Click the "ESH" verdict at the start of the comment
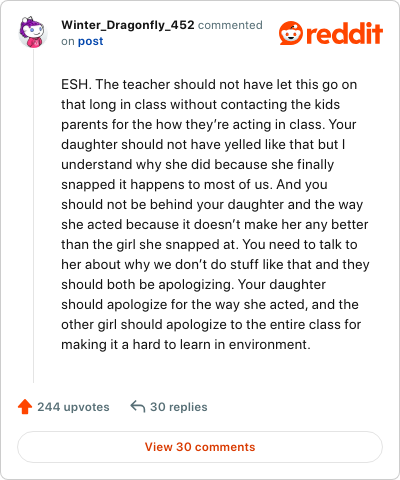The height and width of the screenshot is (480, 400). click(x=75, y=84)
